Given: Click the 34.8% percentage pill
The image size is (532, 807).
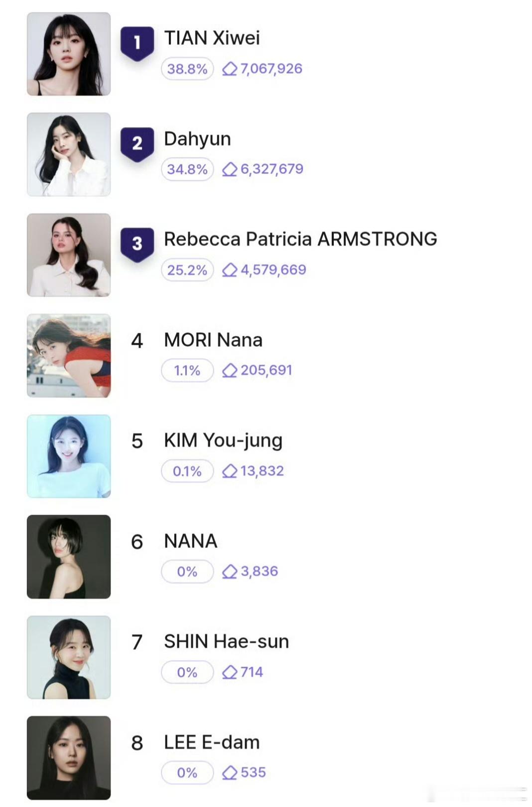Looking at the screenshot, I should click(x=187, y=169).
